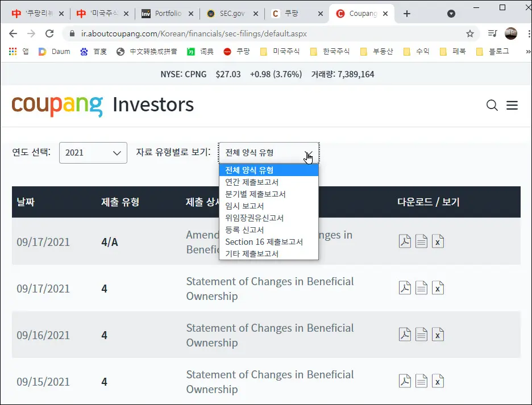Viewport: 532px width, 405px height.
Task: View document for the 09/16/2021 filing
Action: pyautogui.click(x=421, y=335)
